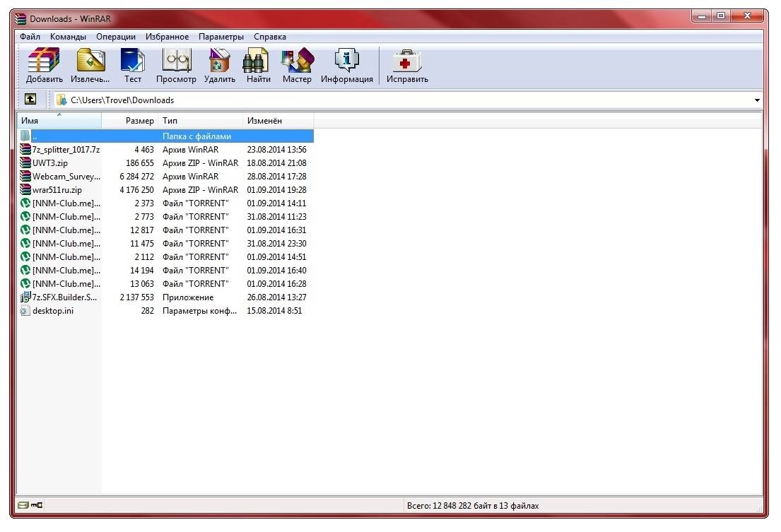
Task: Select the 7z.SFX.Builder.S... file name
Action: click(x=65, y=297)
